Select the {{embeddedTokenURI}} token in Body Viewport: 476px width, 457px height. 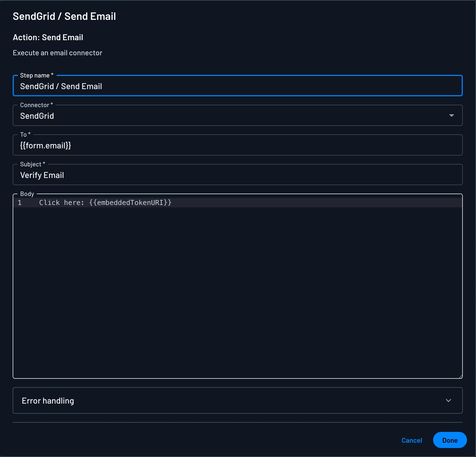130,203
